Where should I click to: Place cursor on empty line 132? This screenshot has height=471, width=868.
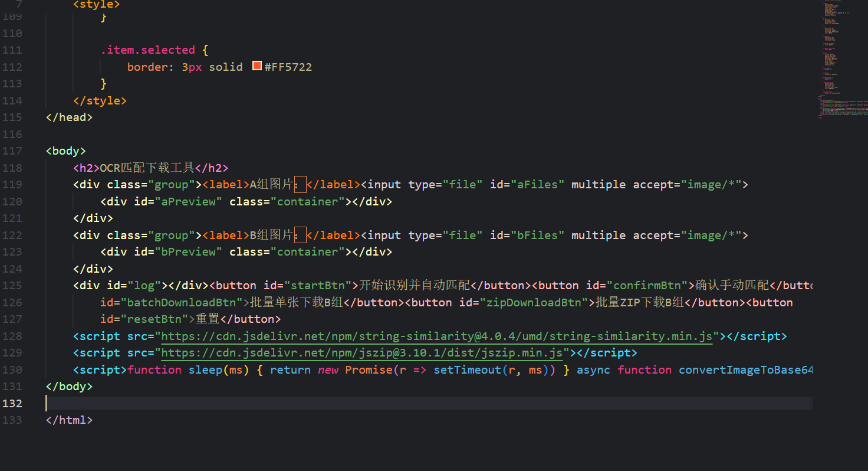(x=429, y=404)
